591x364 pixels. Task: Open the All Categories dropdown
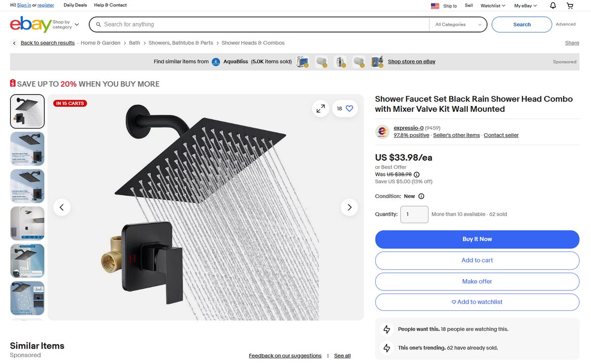(x=458, y=24)
